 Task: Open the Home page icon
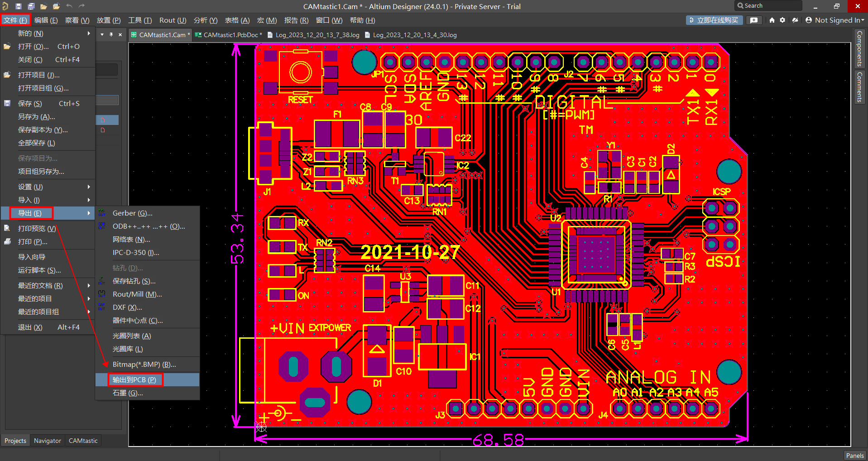click(x=772, y=20)
